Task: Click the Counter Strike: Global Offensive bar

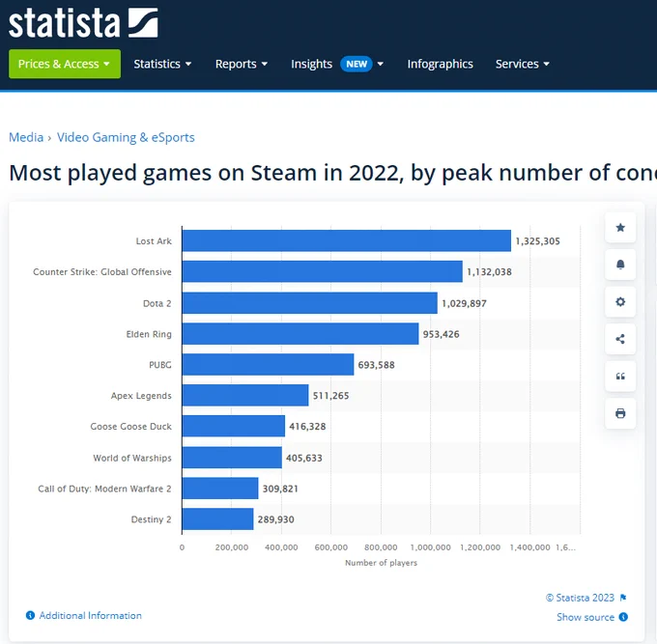Action: click(322, 271)
